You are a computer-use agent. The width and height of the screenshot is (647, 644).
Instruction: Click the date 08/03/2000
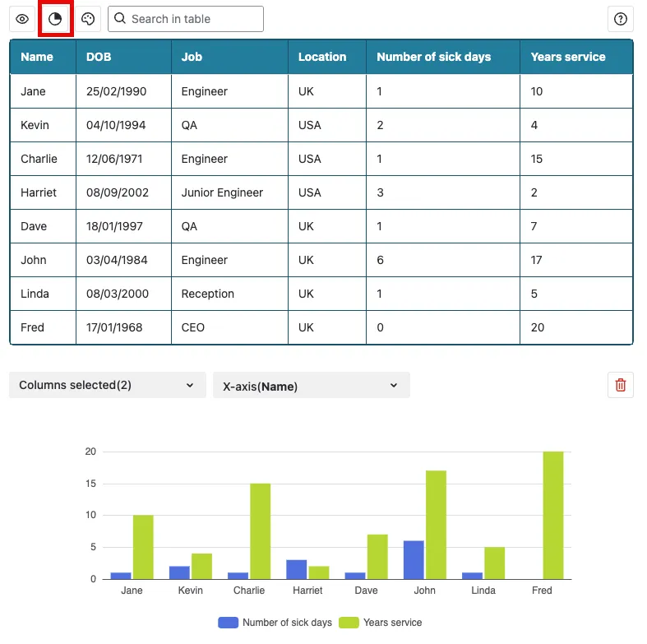[118, 294]
